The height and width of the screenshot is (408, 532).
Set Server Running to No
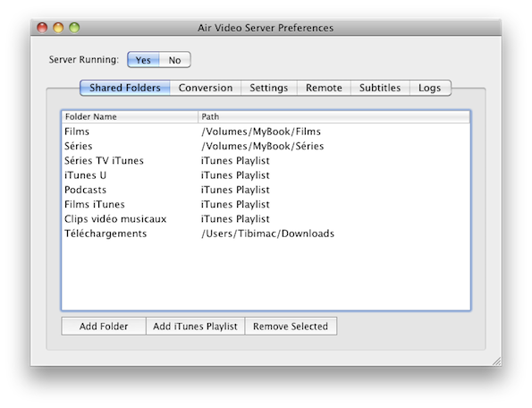tap(174, 60)
